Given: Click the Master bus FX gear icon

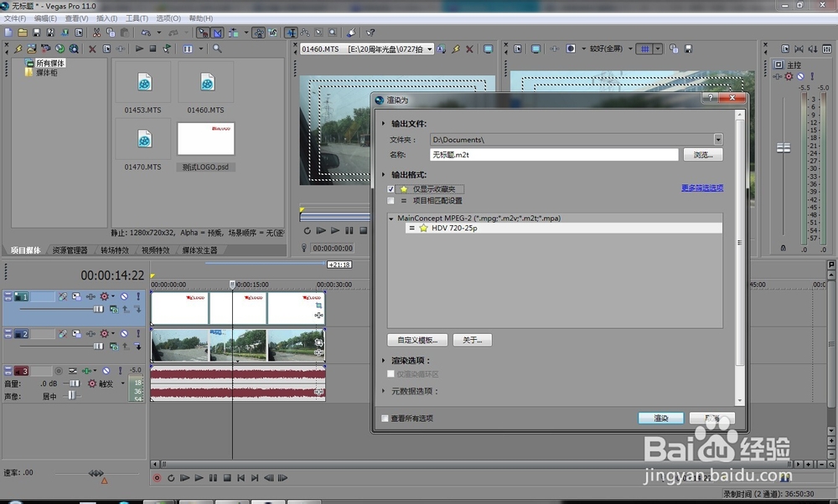Looking at the screenshot, I should click(789, 76).
